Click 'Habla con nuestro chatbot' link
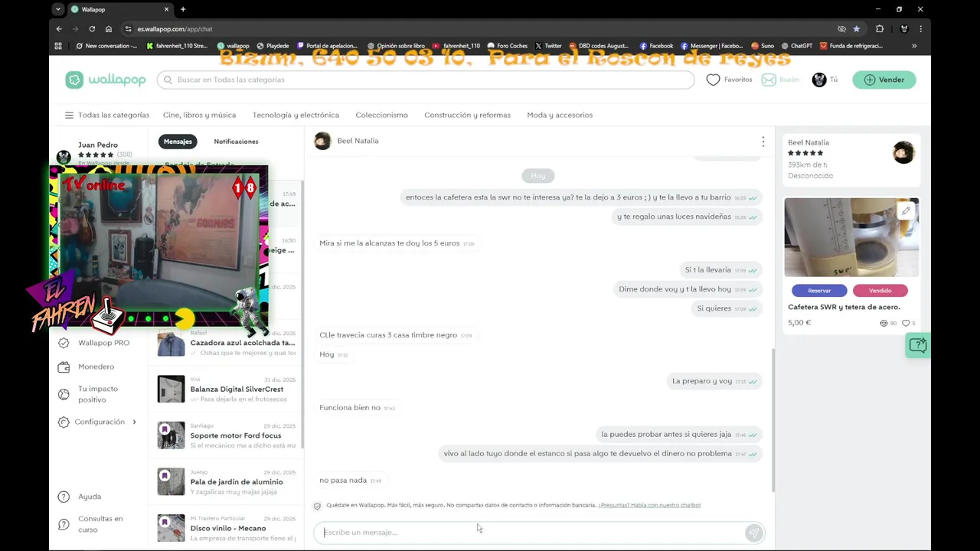 click(649, 505)
